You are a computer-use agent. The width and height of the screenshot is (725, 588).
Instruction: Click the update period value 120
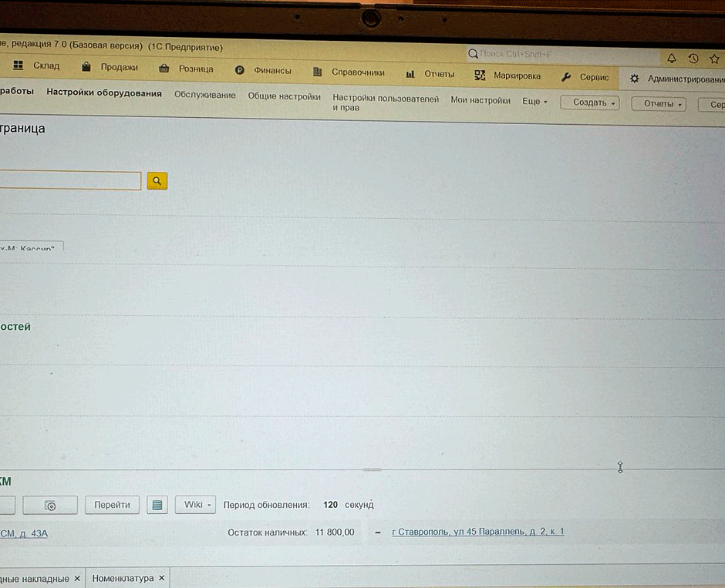tap(330, 505)
